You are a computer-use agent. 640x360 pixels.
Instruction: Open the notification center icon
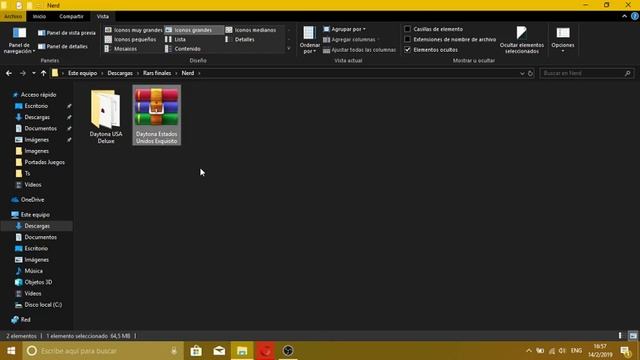click(625, 351)
